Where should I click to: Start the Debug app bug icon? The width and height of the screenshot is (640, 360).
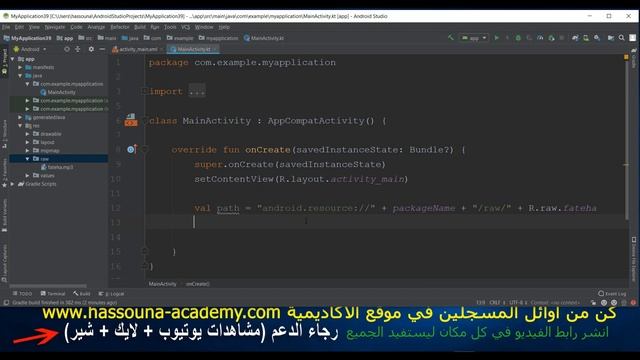coord(518,38)
